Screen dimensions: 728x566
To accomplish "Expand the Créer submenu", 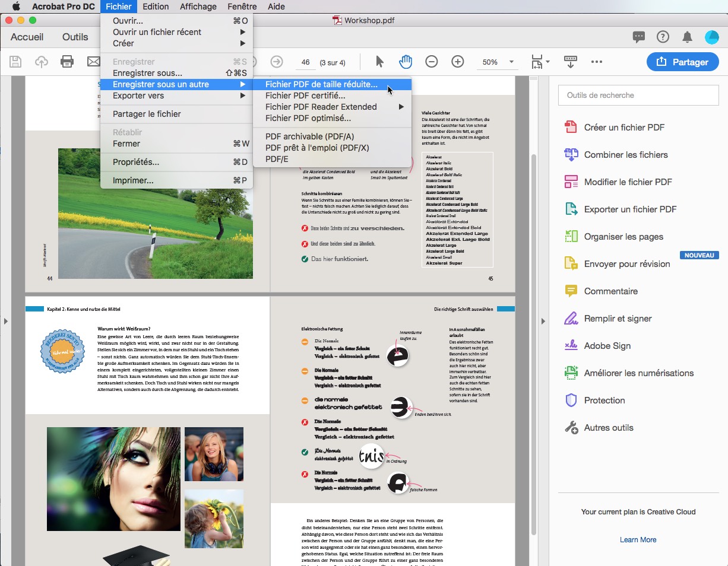I will pos(177,43).
